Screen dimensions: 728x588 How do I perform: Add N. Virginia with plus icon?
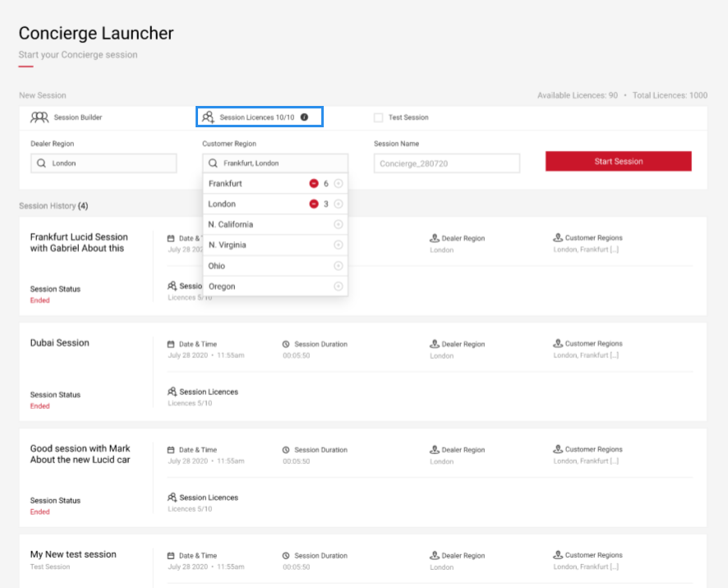pyautogui.click(x=339, y=245)
